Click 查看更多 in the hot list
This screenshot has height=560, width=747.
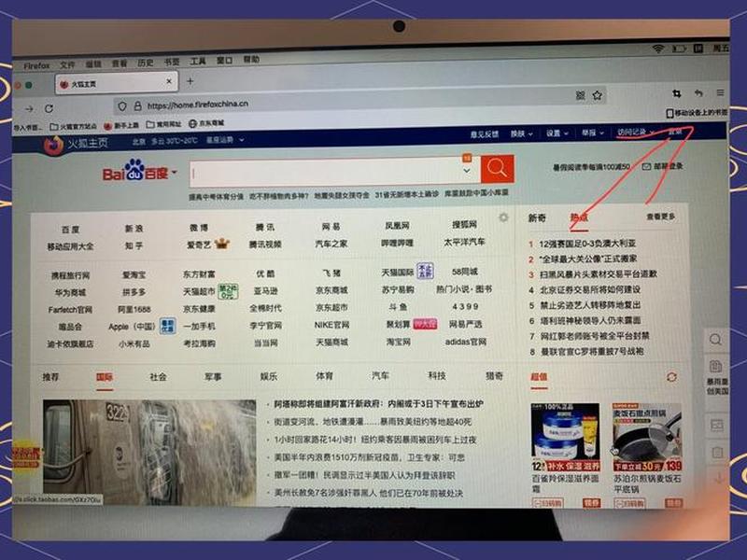coord(661,217)
